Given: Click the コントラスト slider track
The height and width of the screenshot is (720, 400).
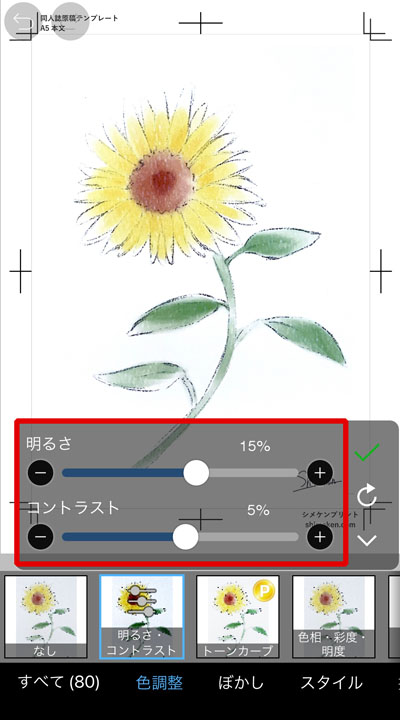Looking at the screenshot, I should point(180,537).
